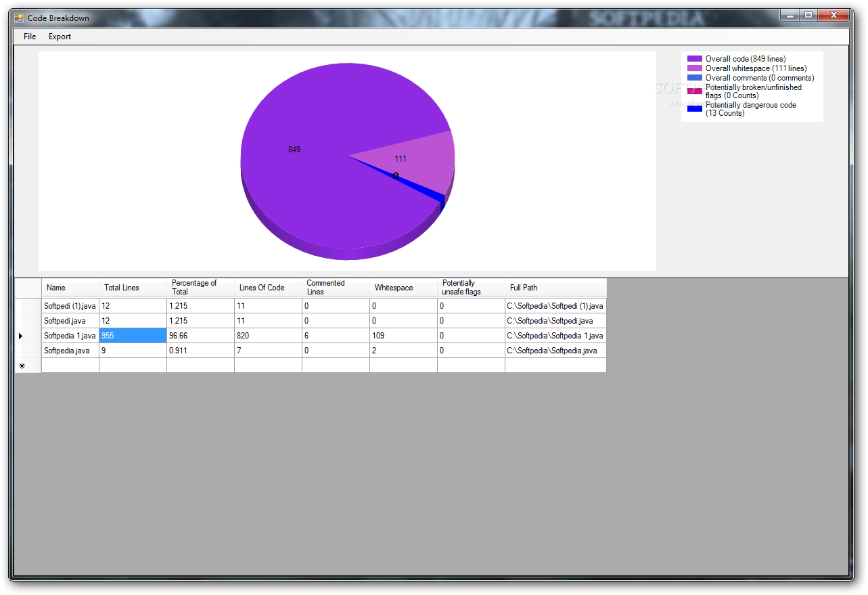The height and width of the screenshot is (595, 868).
Task: Select the new-row asterisk row header
Action: coord(28,366)
